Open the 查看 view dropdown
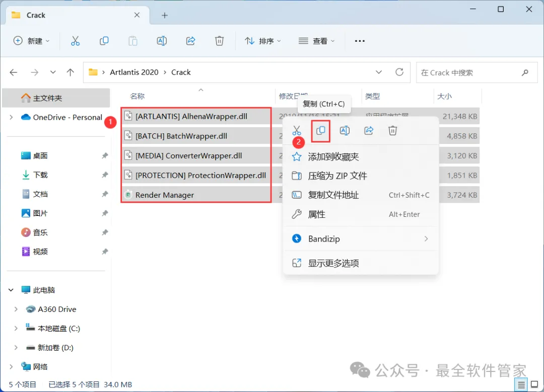Viewport: 544px width, 392px height. (316, 41)
